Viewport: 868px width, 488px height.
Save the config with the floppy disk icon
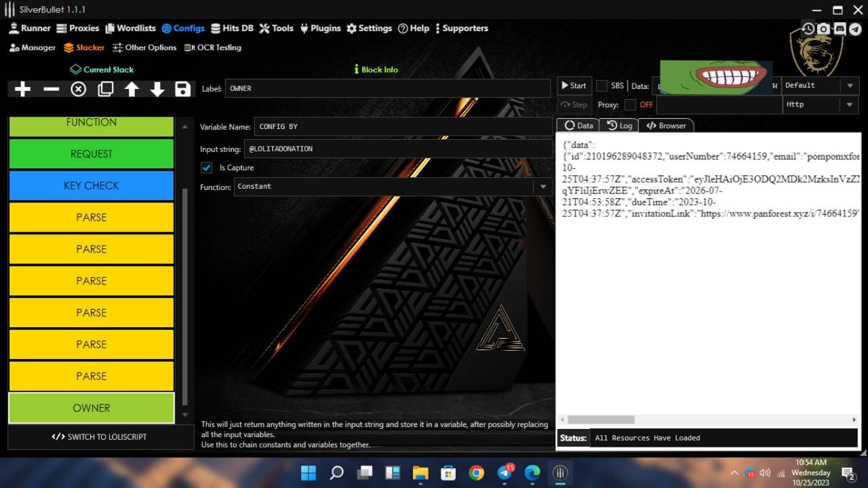pos(182,89)
